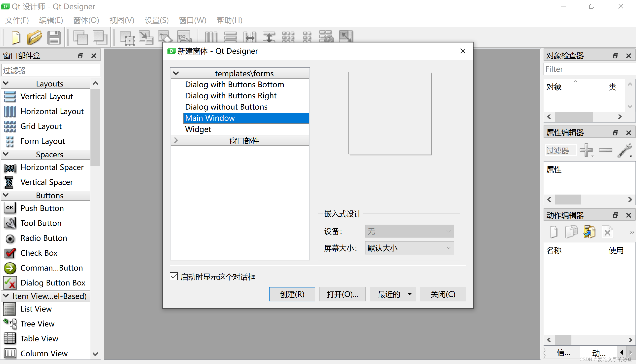Open the 窗体(O) menu
The image size is (636, 364).
point(86,20)
